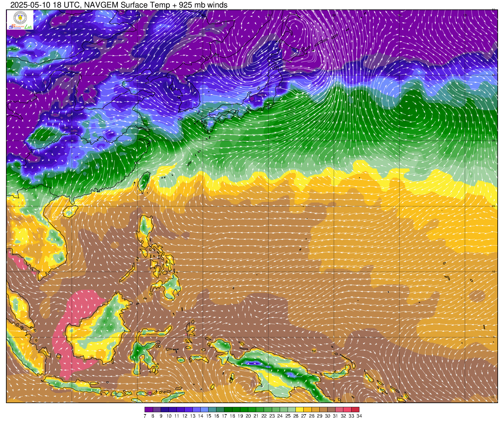Viewport: 504px width, 422px height.
Task: Click the NAVGEM Surface Temp map title
Action: pyautogui.click(x=119, y=5)
